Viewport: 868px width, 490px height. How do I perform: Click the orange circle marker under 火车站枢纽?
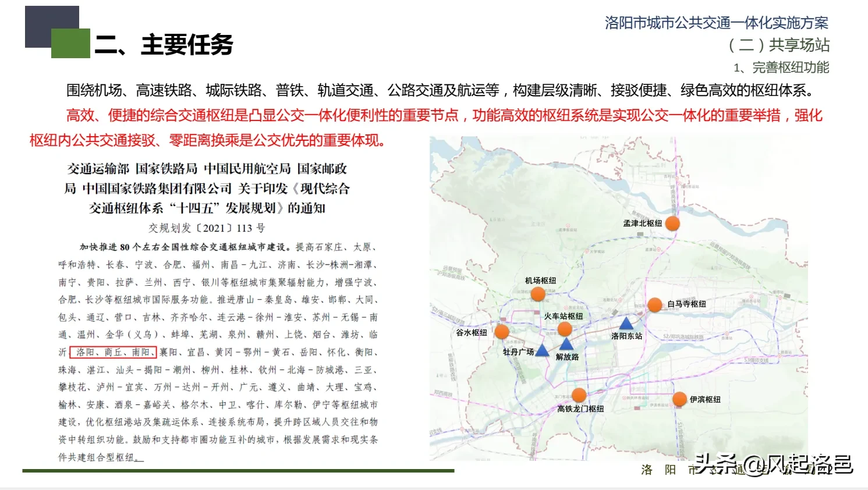tap(565, 329)
